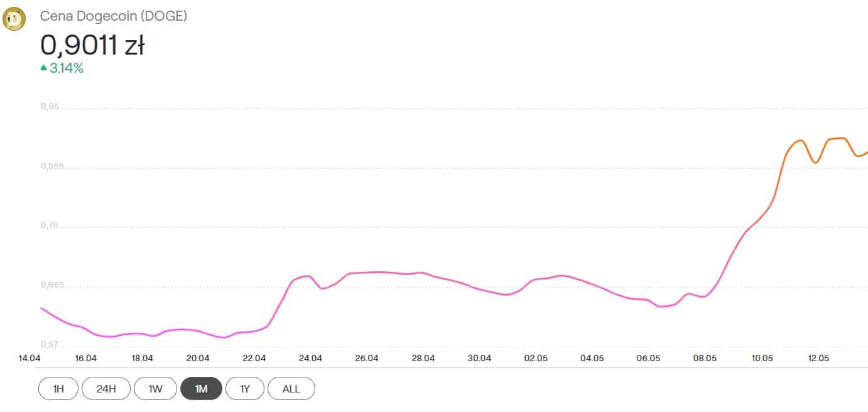Click the 12.05 date on the timeline

pyautogui.click(x=818, y=358)
